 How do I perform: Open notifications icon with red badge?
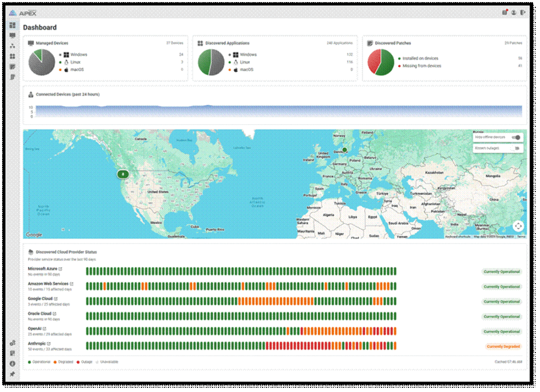tap(505, 13)
